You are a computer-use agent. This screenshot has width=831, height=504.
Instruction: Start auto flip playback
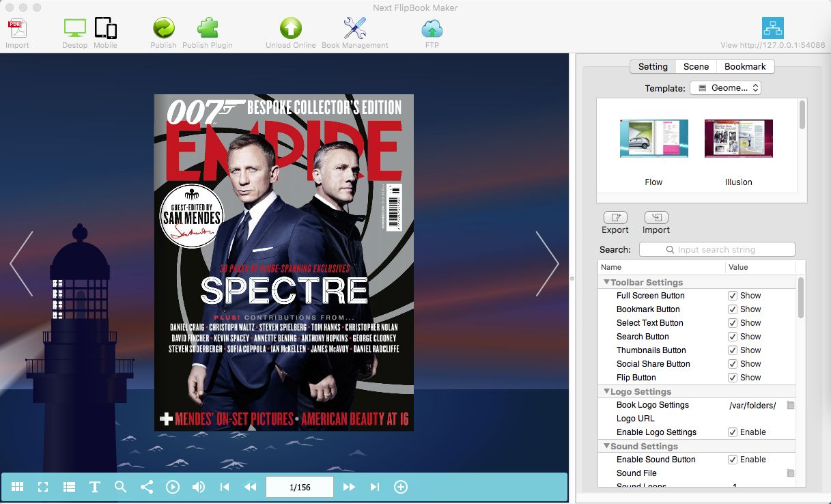tap(172, 487)
